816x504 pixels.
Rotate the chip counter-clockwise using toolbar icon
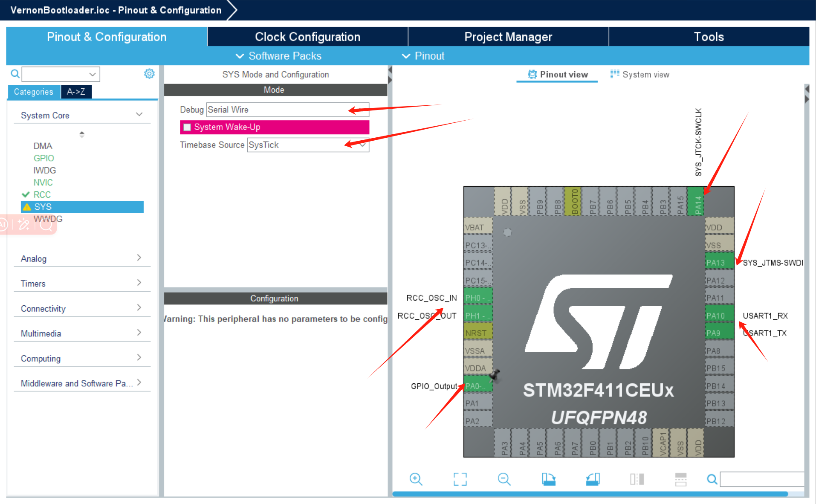593,479
